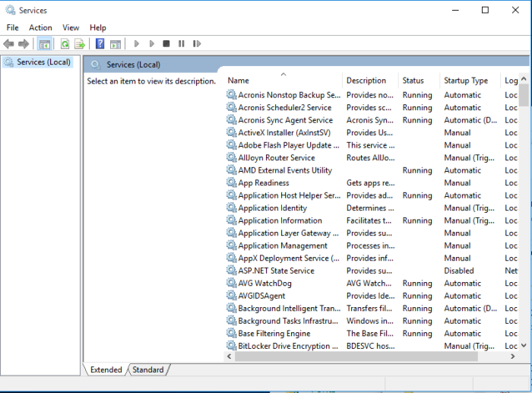
Task: Select Background Intelligent Transfer service
Action: click(372, 309)
